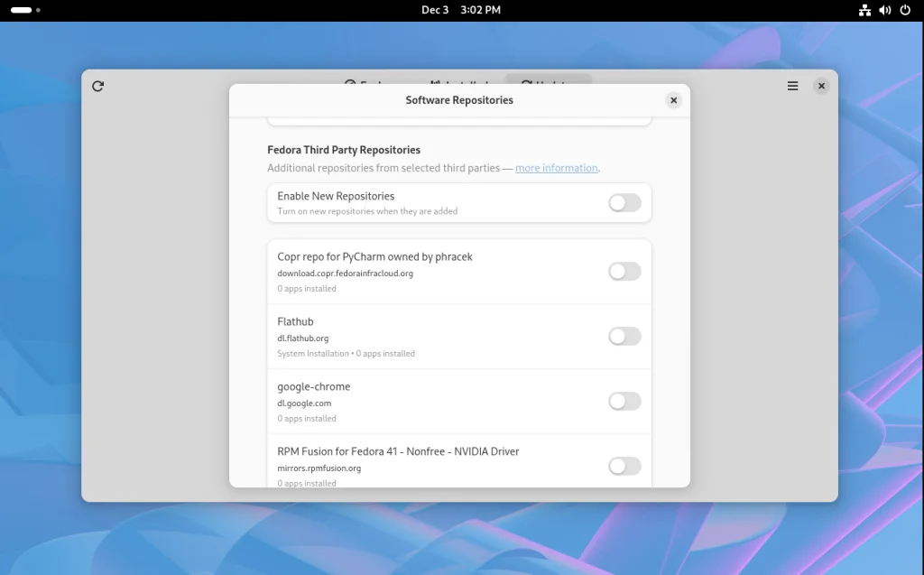924x575 pixels.
Task: Click the dl.flathub.org address
Action: point(303,339)
